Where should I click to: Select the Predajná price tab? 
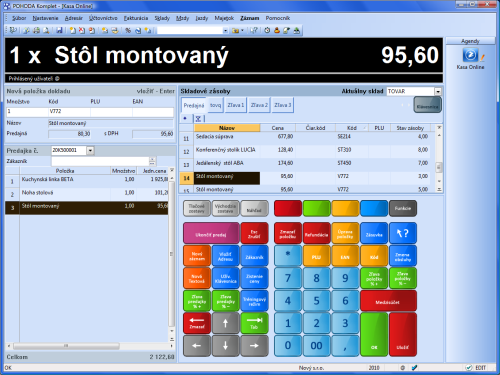point(194,105)
